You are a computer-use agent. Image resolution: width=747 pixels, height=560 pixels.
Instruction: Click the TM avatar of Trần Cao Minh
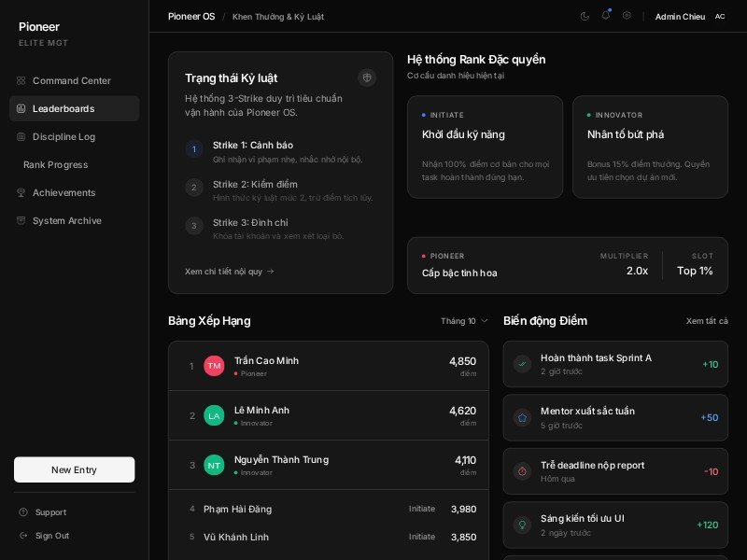pyautogui.click(x=214, y=366)
